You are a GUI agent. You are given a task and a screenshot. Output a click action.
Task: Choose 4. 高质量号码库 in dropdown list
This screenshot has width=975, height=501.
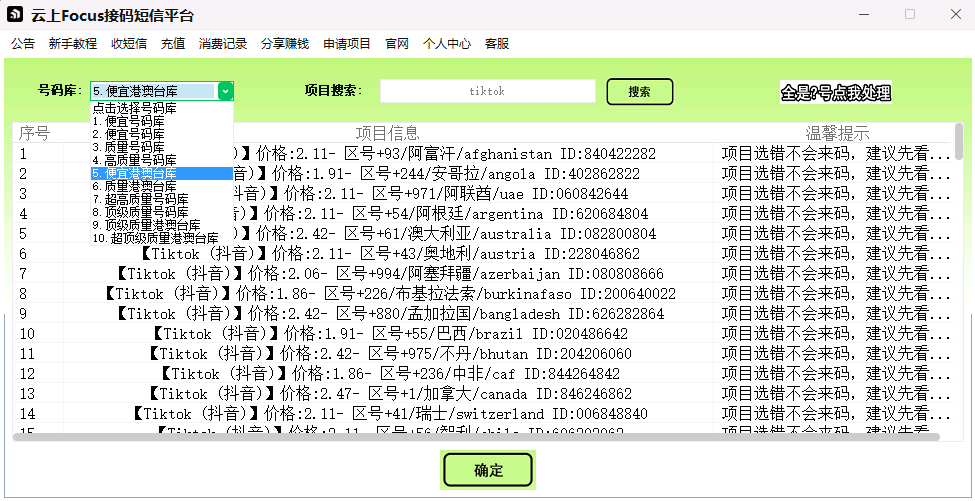point(135,160)
